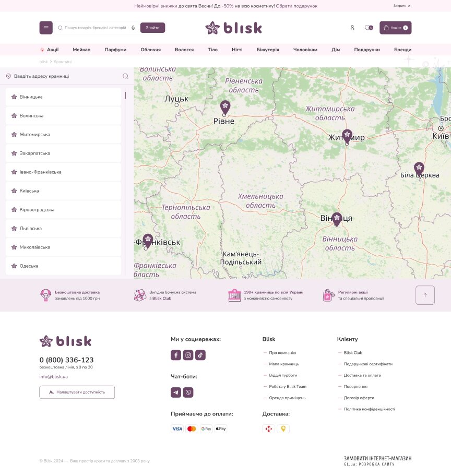Expand the Київська region row
This screenshot has height=476, width=451.
pyautogui.click(x=63, y=191)
